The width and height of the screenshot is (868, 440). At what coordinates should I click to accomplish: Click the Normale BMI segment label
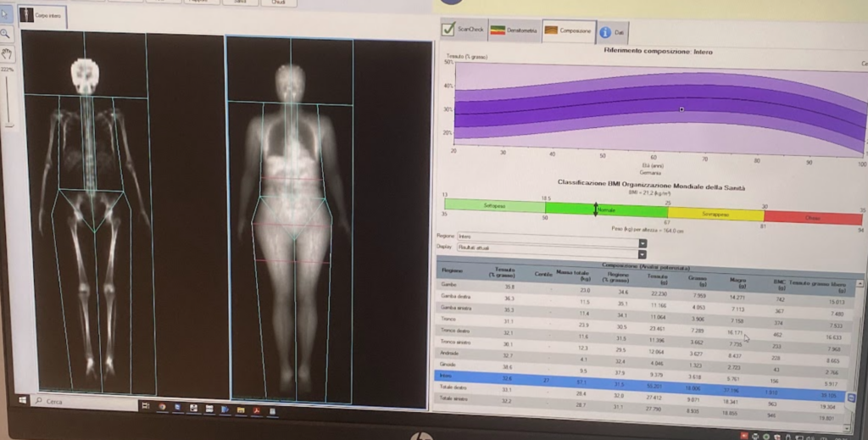[x=606, y=210]
